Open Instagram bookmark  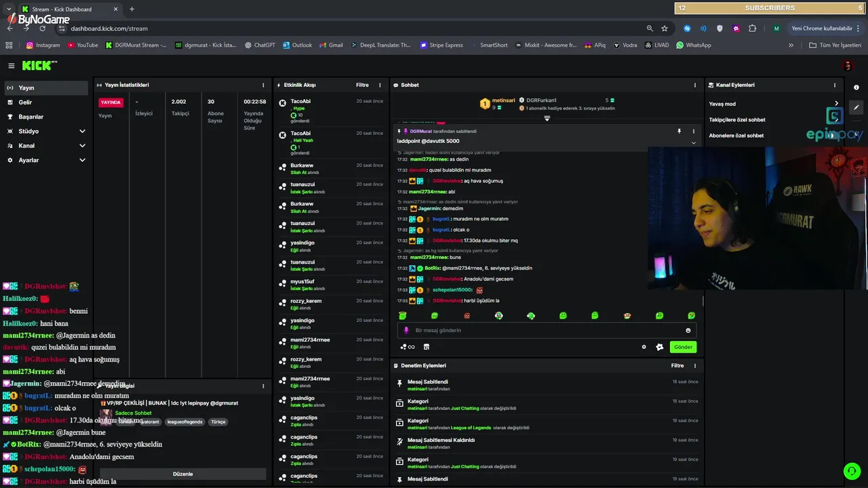point(43,45)
